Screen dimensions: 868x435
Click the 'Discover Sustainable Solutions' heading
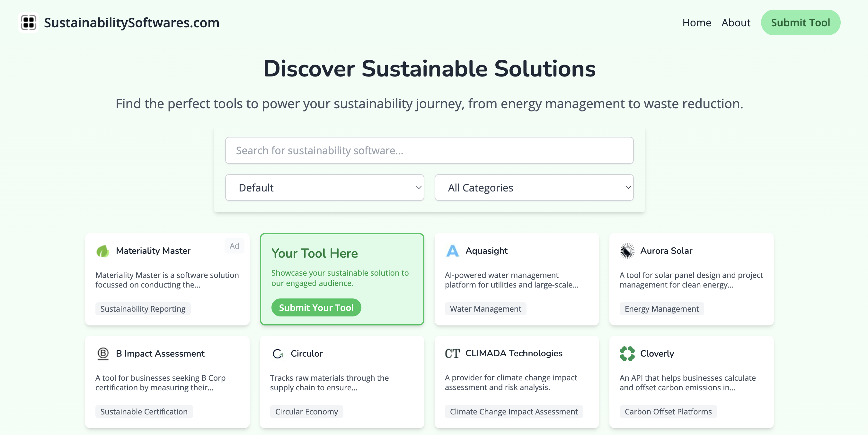429,69
